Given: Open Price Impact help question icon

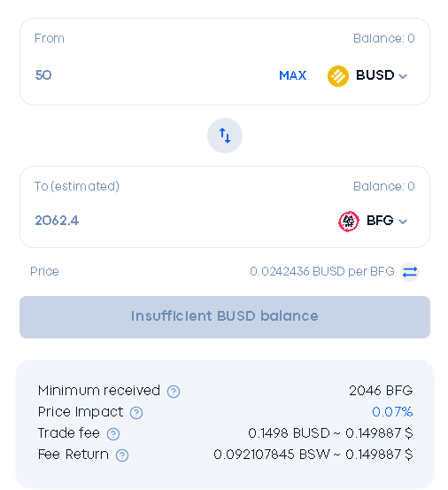Looking at the screenshot, I should 136,413.
